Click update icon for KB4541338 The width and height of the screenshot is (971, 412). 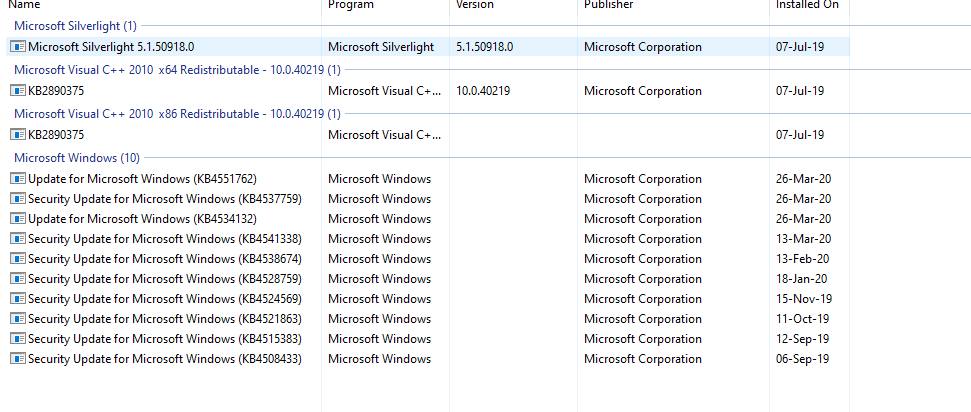(x=18, y=239)
